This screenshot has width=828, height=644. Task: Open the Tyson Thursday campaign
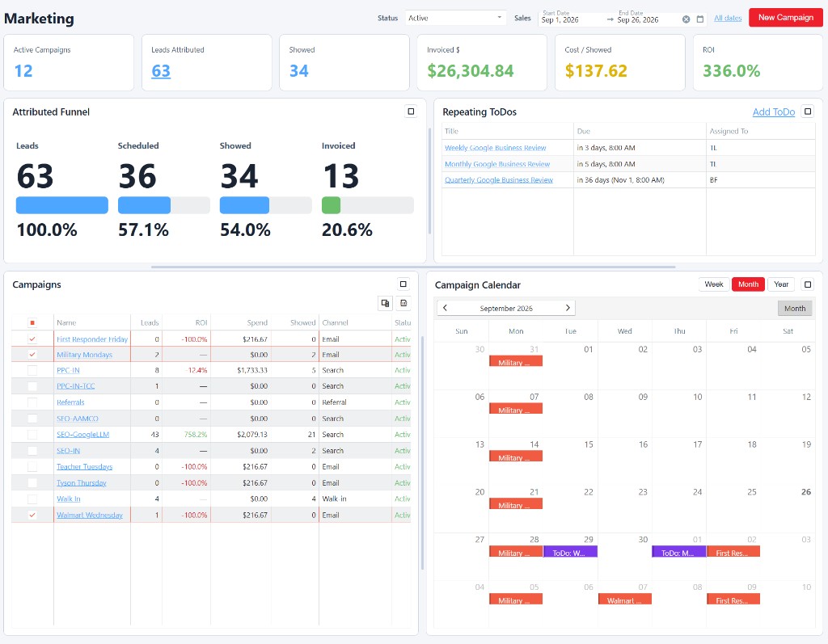click(82, 483)
